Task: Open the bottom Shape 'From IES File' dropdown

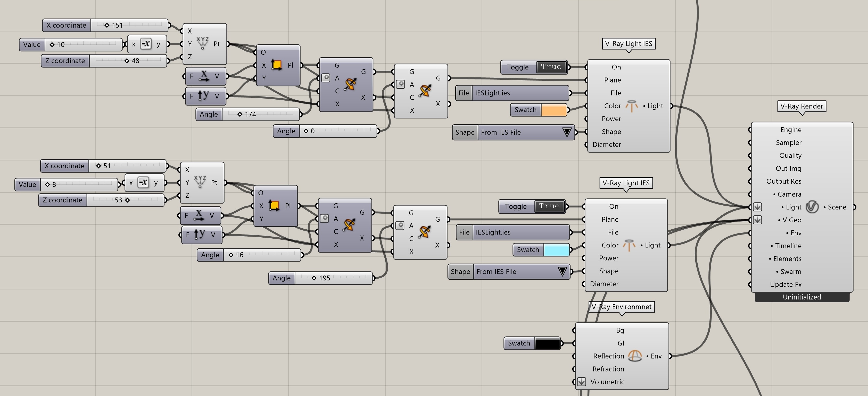Action: [x=562, y=271]
